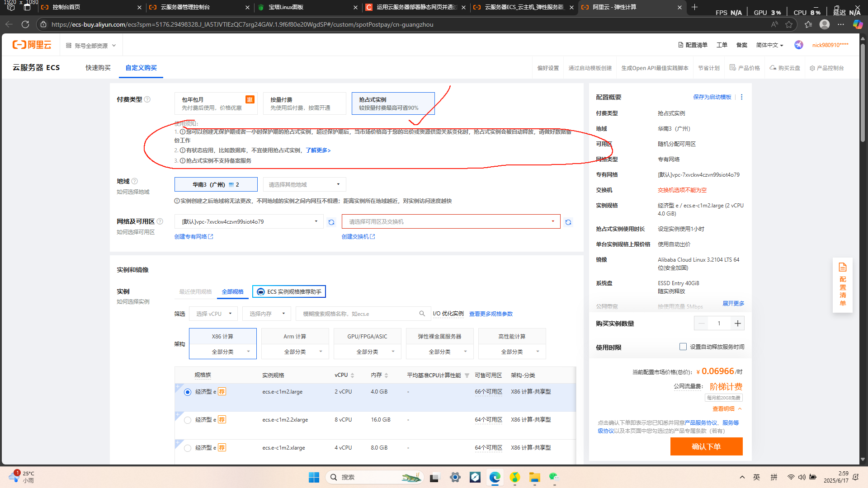This screenshot has height=488, width=868.
Task: Increase purchase instance quantity
Action: (x=737, y=323)
